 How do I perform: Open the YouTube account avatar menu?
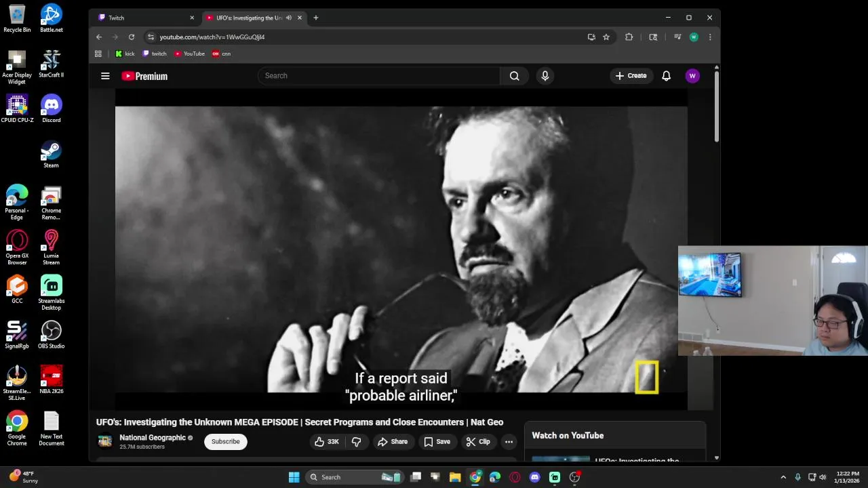692,76
